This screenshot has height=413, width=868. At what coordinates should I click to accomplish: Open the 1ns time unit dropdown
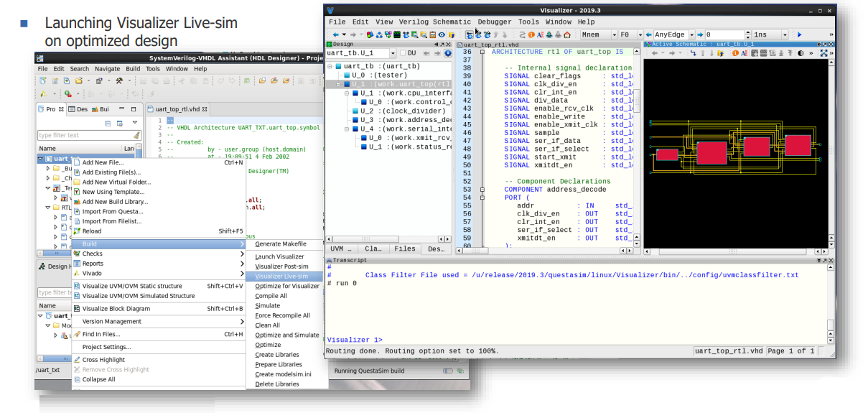tap(784, 34)
